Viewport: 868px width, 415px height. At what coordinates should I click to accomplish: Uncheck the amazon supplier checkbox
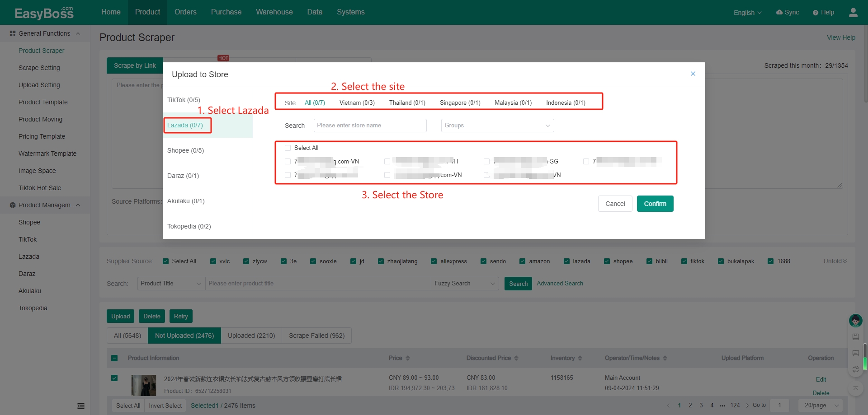523,261
